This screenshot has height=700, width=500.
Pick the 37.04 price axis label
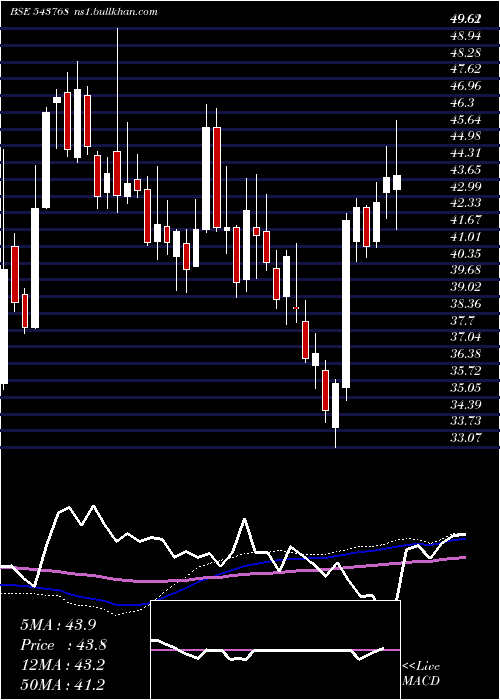click(465, 338)
